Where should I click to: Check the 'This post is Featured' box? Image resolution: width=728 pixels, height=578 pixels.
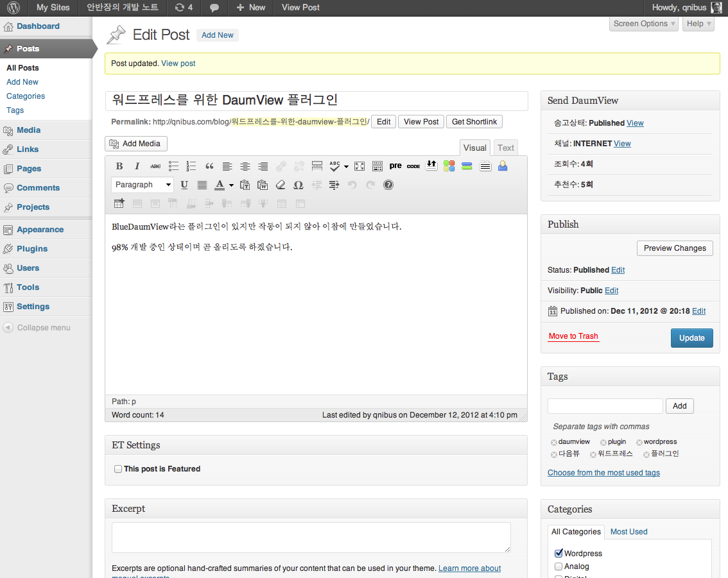tap(118, 469)
